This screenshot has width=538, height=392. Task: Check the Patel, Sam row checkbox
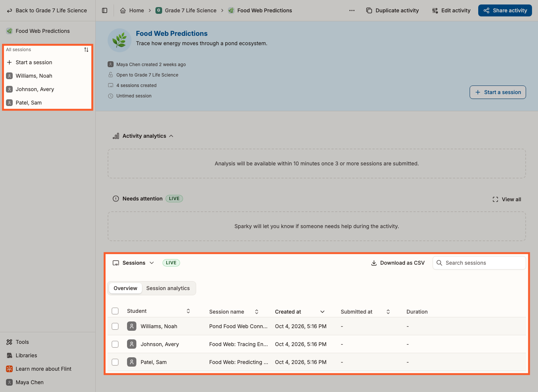(115, 362)
